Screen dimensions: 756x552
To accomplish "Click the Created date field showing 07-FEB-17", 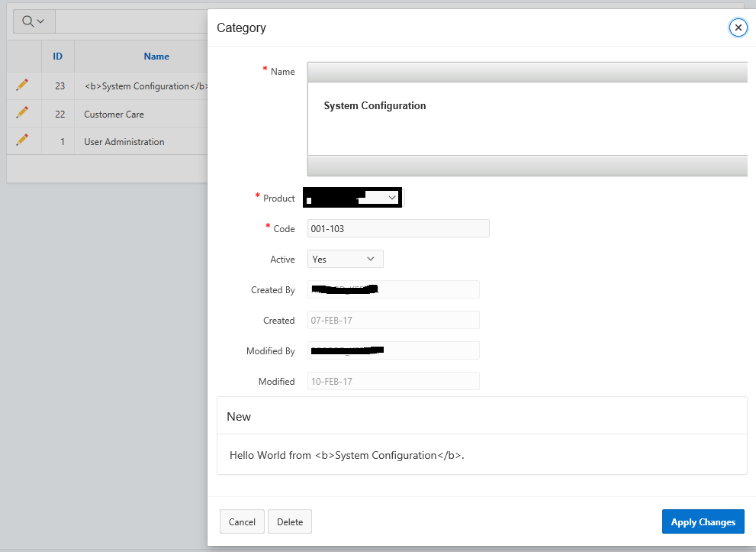I will click(393, 319).
